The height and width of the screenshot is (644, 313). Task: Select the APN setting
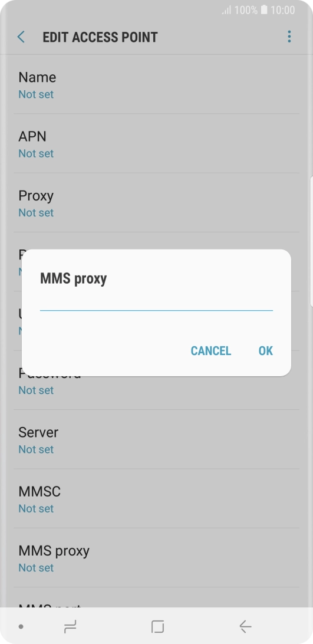coord(157,144)
